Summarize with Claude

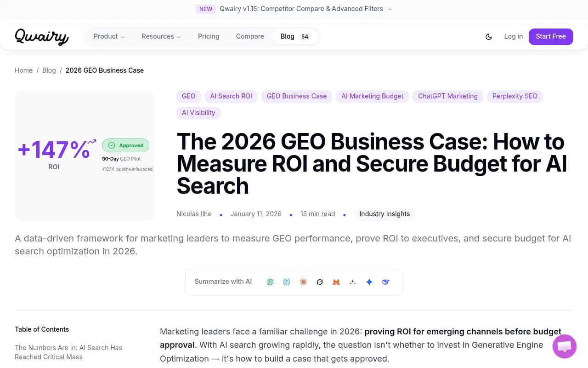pos(303,282)
